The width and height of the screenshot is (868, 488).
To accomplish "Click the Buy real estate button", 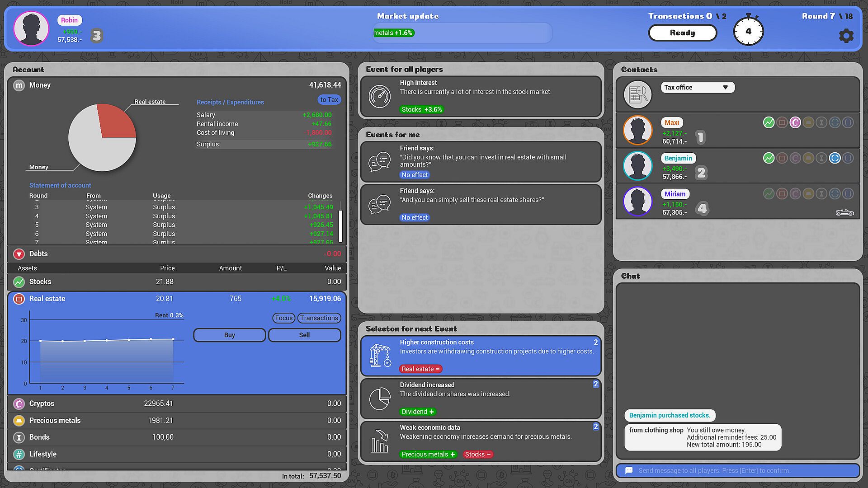I will [x=229, y=335].
